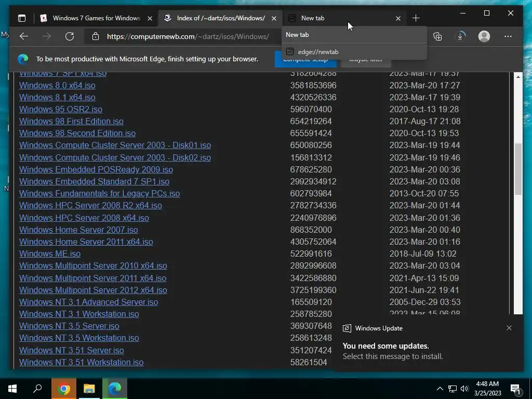Show the Downloads panel
Image resolution: width=532 pixels, height=399 pixels.
pos(460,36)
